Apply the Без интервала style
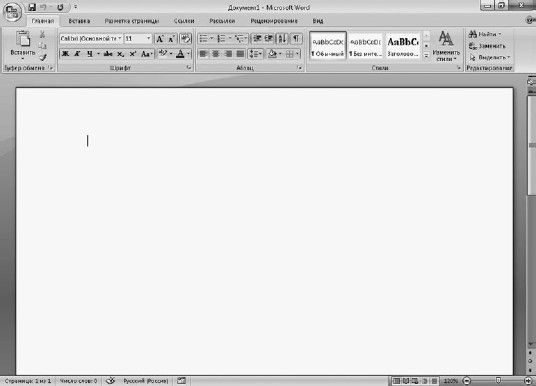Viewport: 536px width, 386px height. click(x=365, y=46)
